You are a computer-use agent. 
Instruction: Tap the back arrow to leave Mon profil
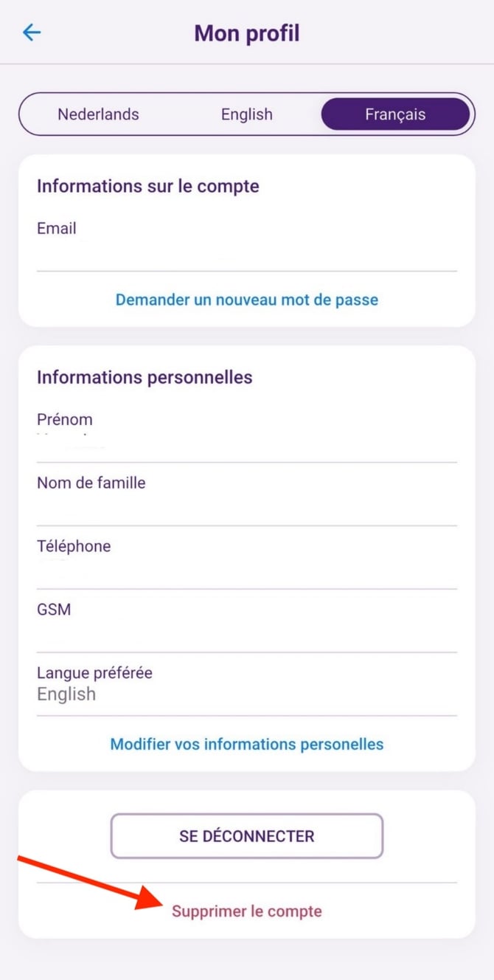point(31,32)
